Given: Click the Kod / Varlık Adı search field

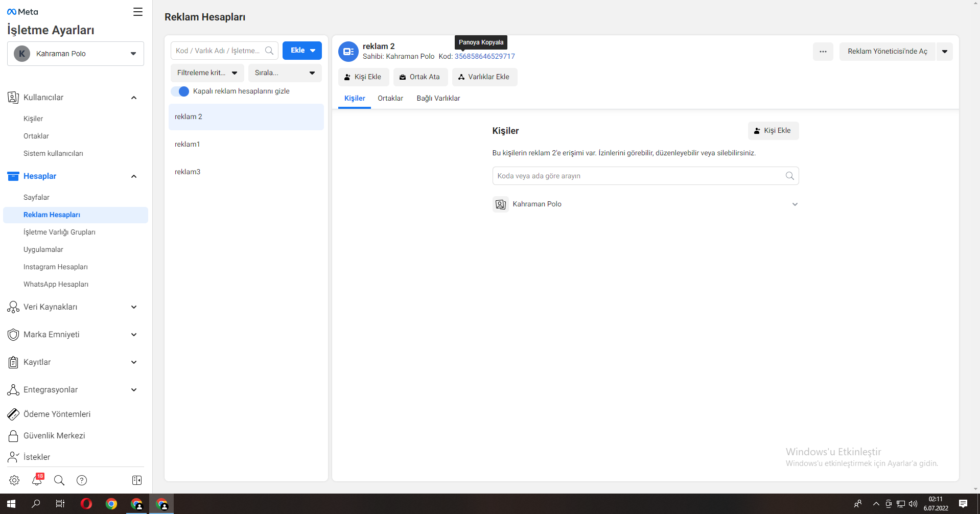Looking at the screenshot, I should click(x=224, y=51).
